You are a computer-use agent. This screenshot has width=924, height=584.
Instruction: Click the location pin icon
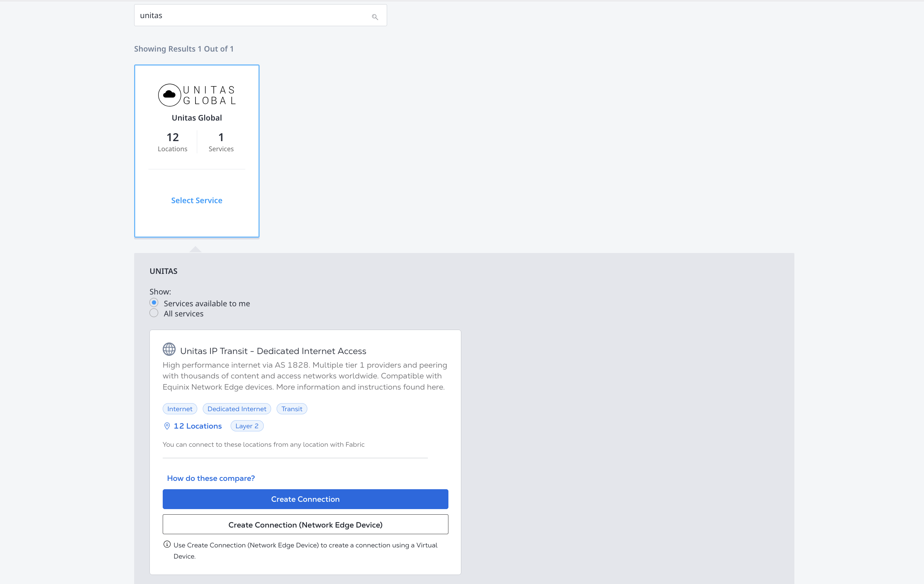click(167, 426)
